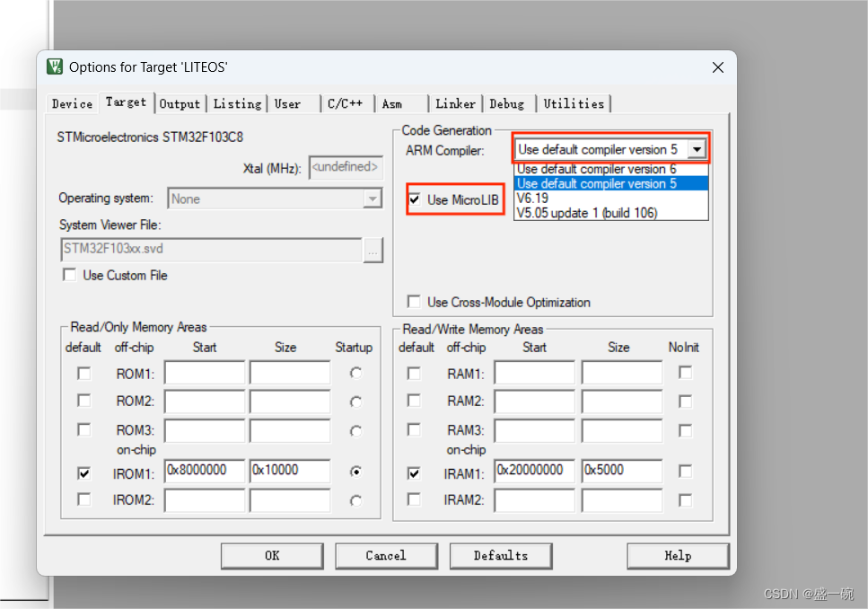The height and width of the screenshot is (609, 868).
Task: Click the ROM1 Start field
Action: [205, 373]
